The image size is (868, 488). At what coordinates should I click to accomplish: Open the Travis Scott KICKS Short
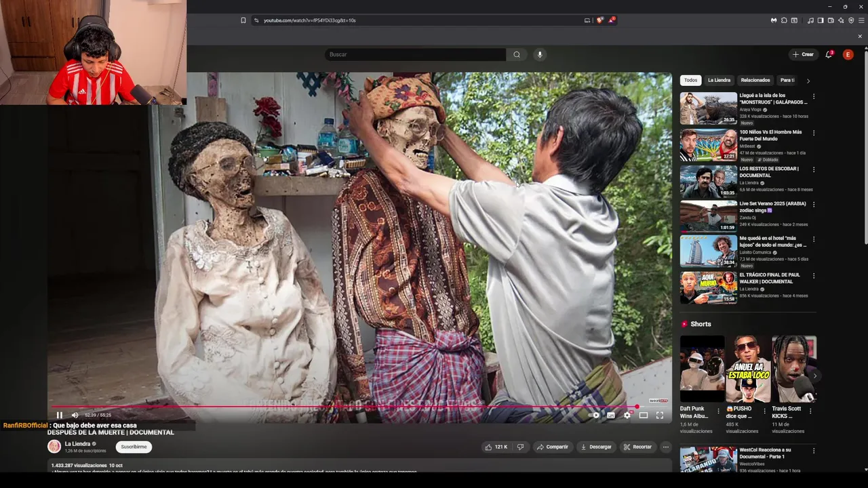click(794, 369)
